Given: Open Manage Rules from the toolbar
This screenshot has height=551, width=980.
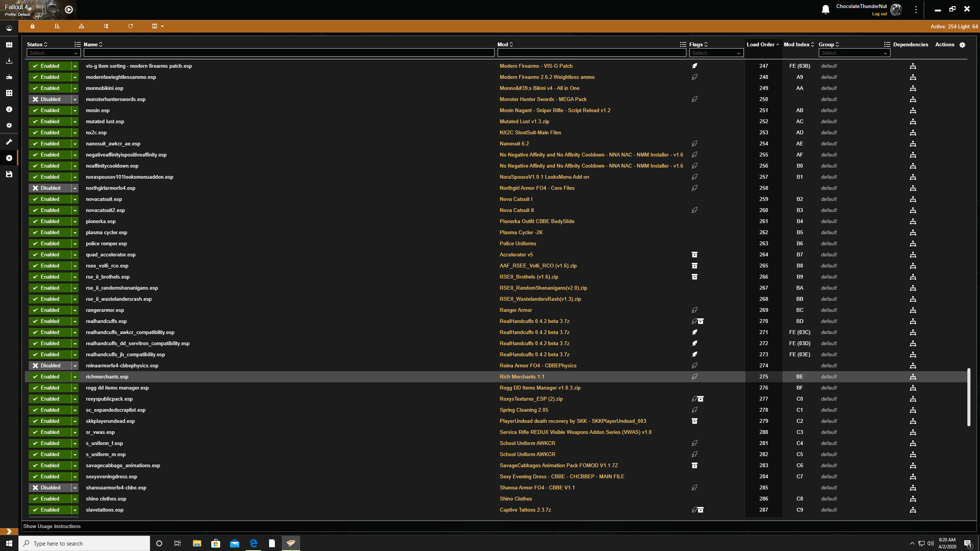Looking at the screenshot, I should tap(106, 26).
